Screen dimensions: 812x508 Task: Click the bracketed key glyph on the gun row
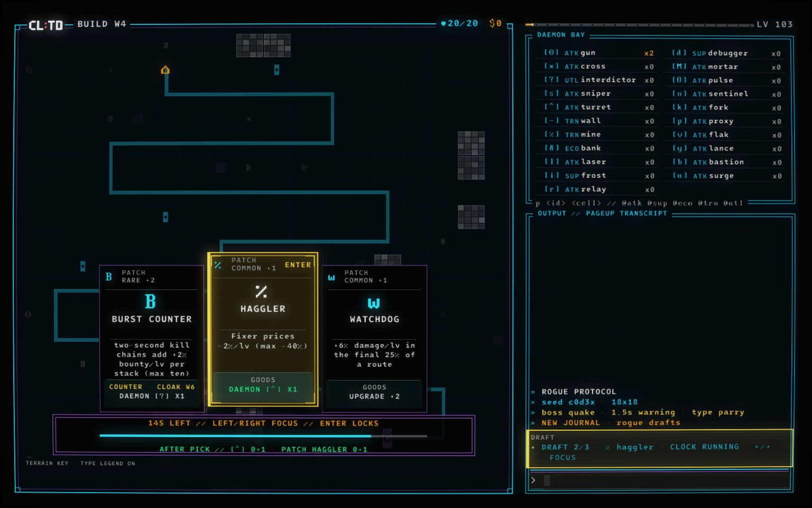pyautogui.click(x=551, y=52)
